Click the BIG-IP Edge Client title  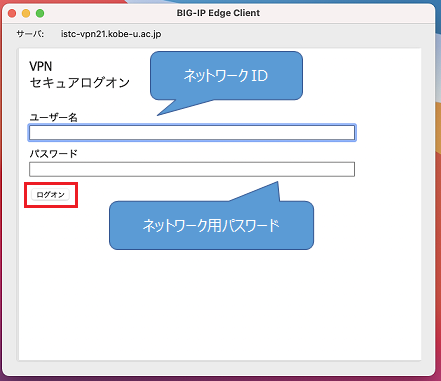coord(218,13)
